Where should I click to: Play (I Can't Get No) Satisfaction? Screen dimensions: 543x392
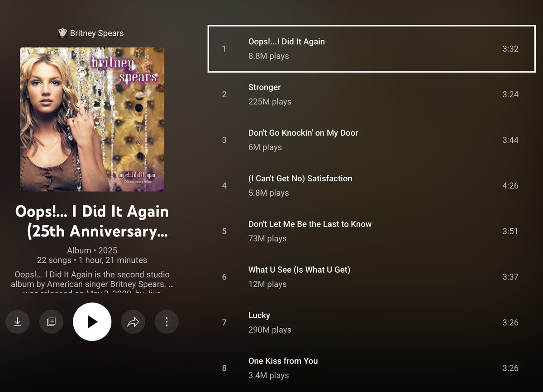click(x=372, y=186)
